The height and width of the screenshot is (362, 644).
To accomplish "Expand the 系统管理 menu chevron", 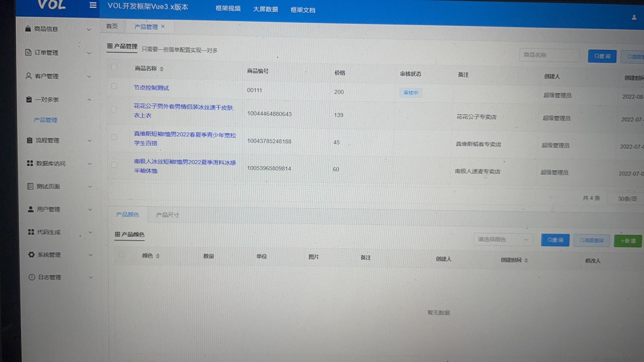I will pyautogui.click(x=91, y=255).
